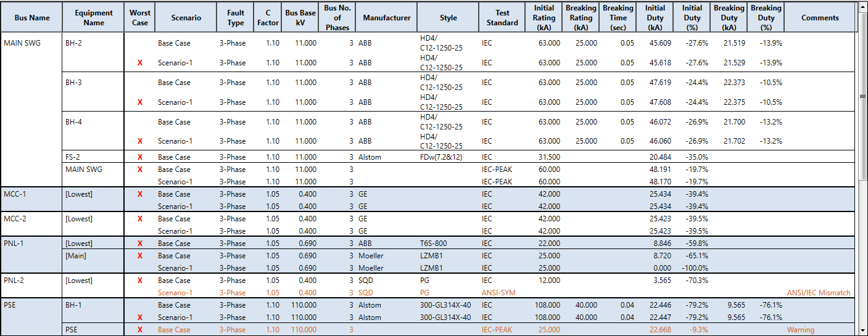Select the BH-3 equipment cell

tap(94, 92)
